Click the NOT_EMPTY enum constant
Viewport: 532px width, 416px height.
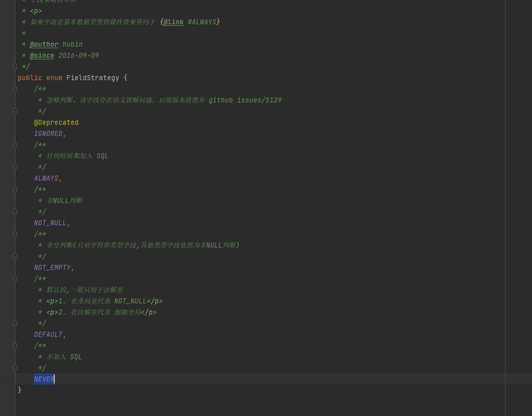click(x=51, y=267)
